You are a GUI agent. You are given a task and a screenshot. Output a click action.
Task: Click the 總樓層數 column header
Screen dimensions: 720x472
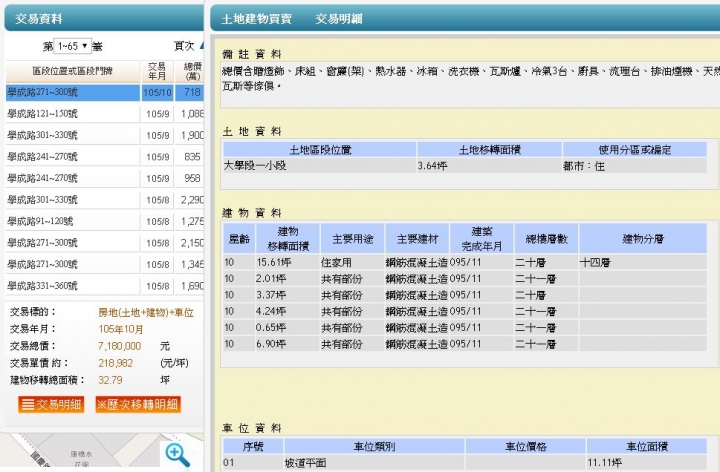pos(546,239)
